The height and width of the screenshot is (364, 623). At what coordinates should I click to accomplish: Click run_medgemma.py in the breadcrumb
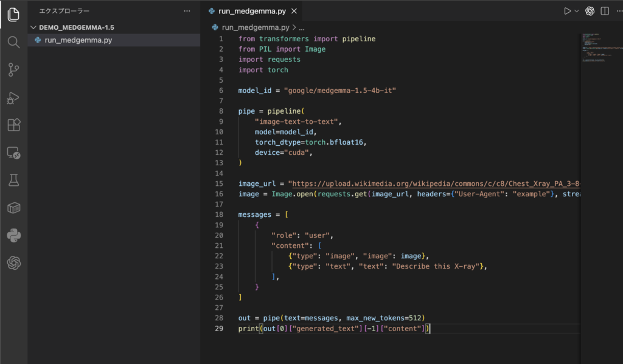[x=256, y=27]
